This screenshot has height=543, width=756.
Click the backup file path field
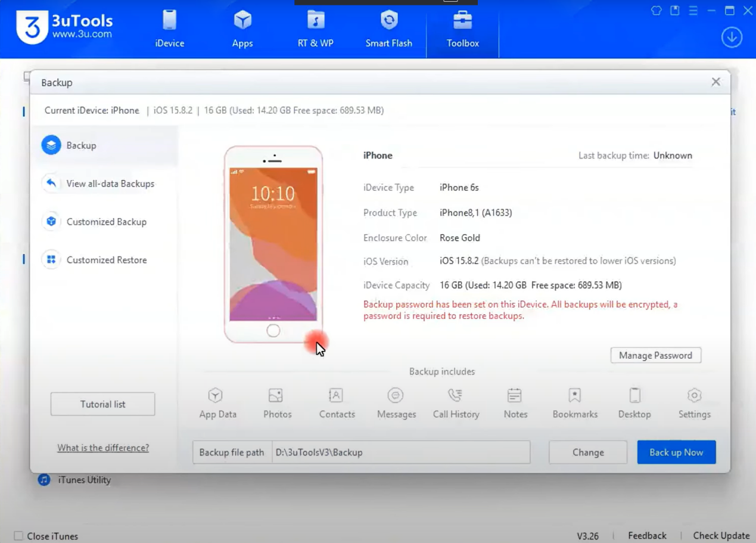(401, 452)
